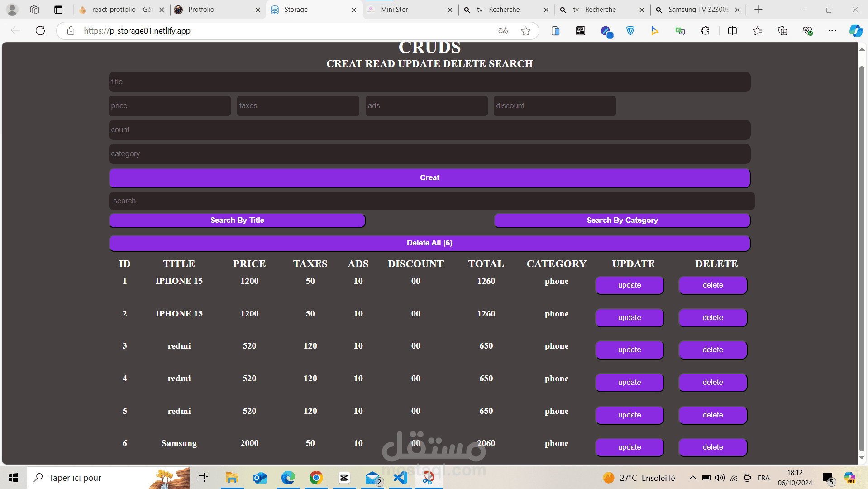868x489 pixels.
Task: Close the Storage tab
Action: tap(354, 10)
